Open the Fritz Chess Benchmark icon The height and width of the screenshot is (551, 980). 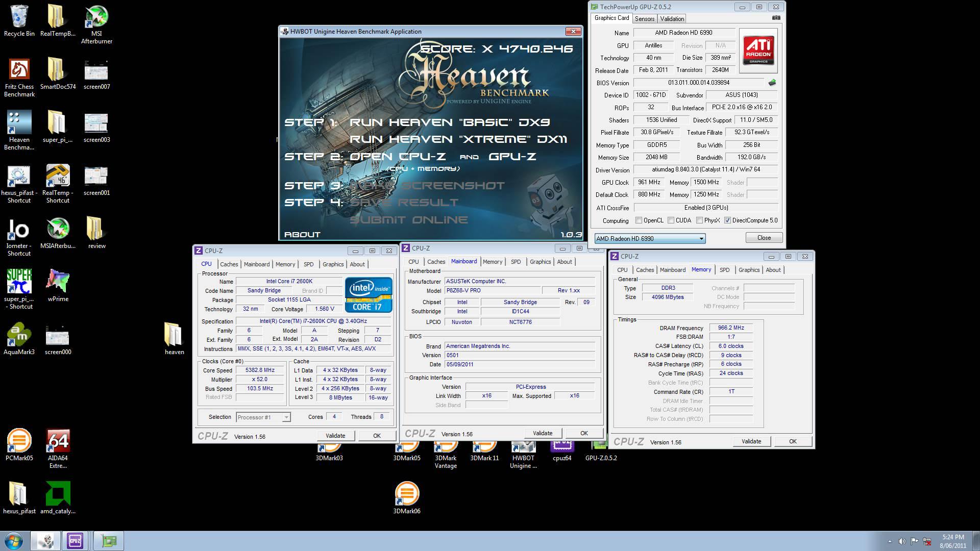19,78
